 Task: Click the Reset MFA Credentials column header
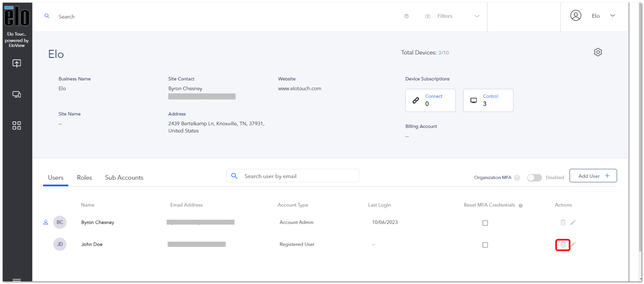(x=489, y=205)
